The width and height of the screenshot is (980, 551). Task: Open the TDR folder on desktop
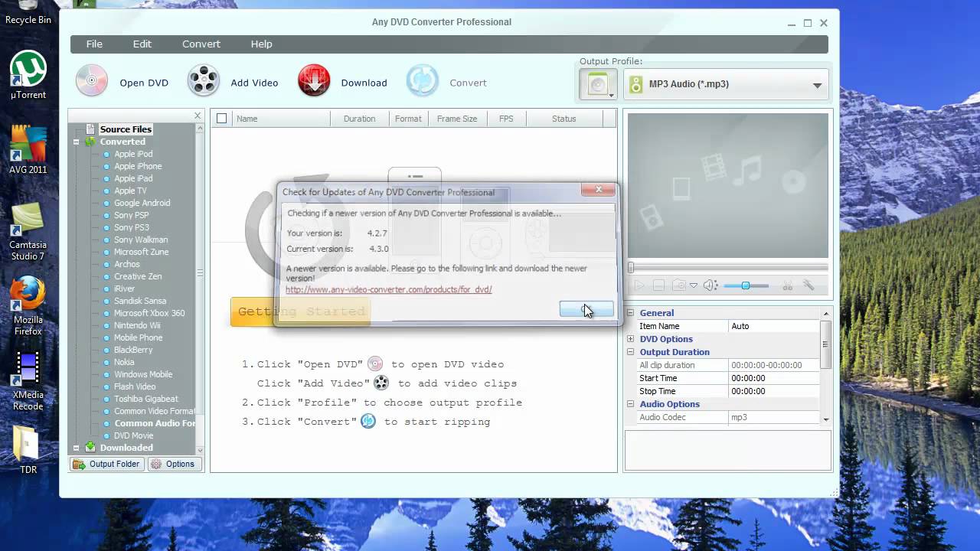pyautogui.click(x=28, y=450)
